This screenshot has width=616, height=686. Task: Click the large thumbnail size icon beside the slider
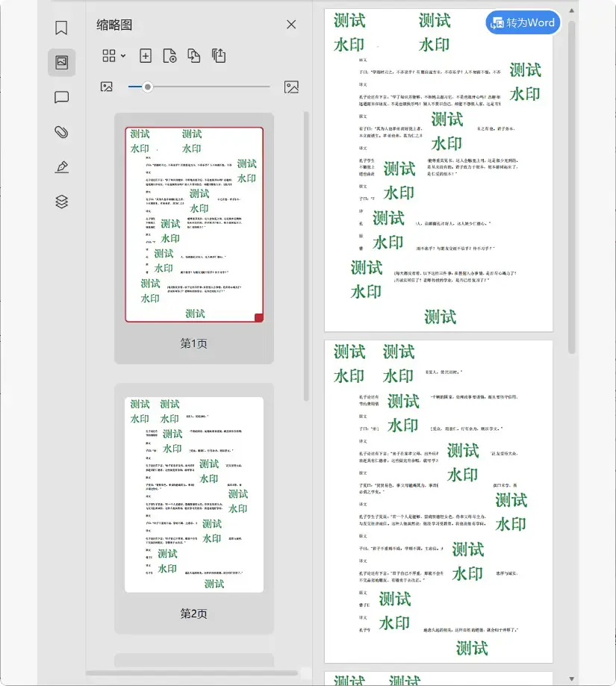291,87
